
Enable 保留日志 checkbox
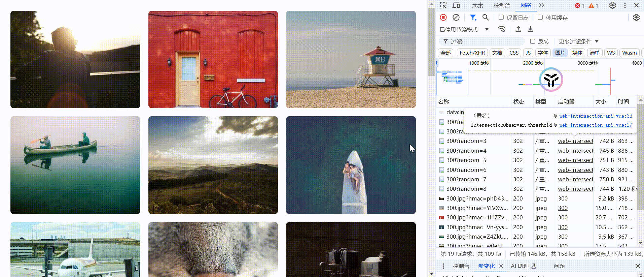pos(501,18)
